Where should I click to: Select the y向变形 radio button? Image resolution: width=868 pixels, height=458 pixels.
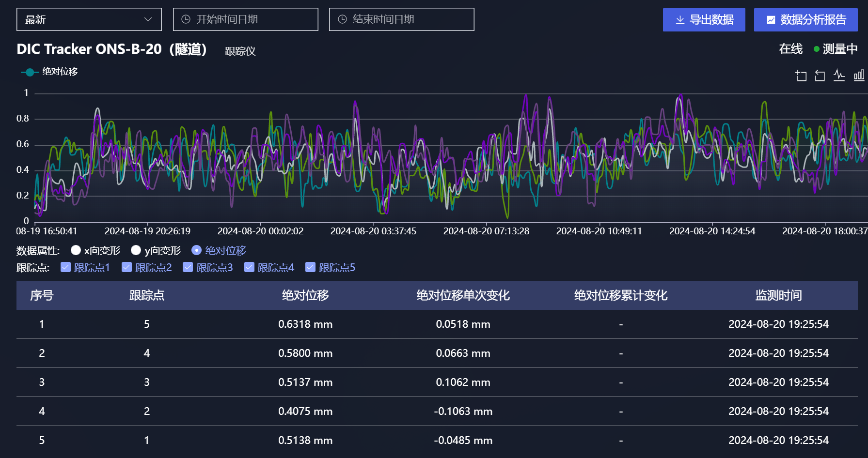[x=136, y=250]
